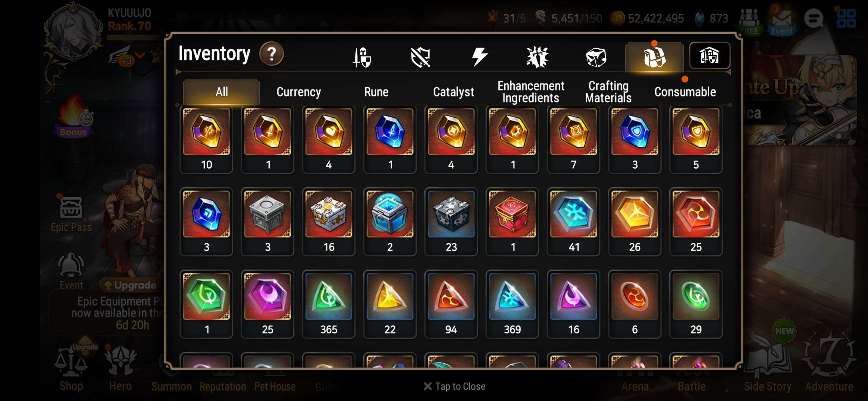
Task: Open the backpack items category icon
Action: tap(654, 57)
